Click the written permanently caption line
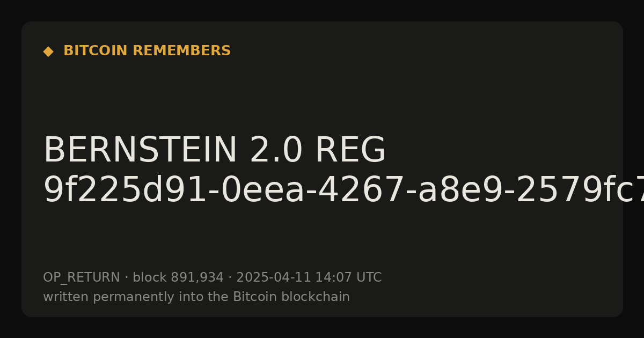 (x=196, y=297)
